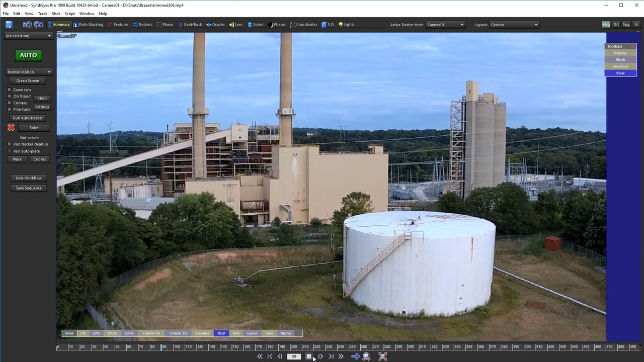Open the Active Tracker Host dropdown
This screenshot has height=362, width=644.
click(445, 25)
